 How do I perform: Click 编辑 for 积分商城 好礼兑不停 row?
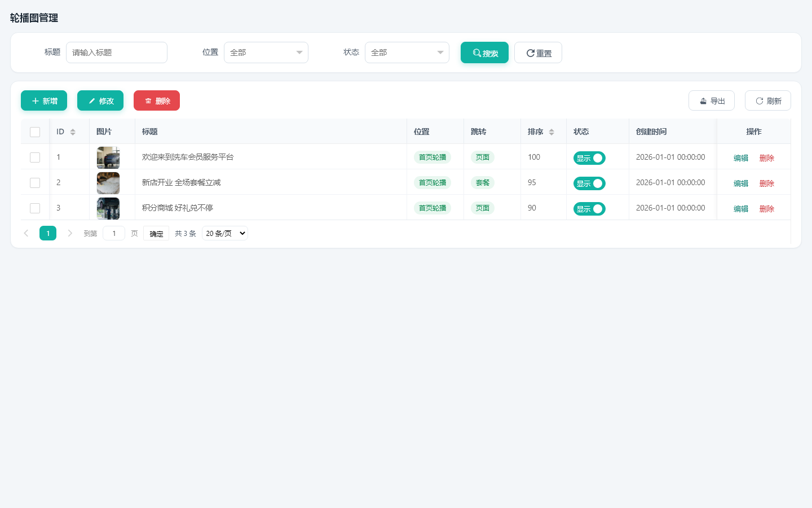tap(741, 209)
